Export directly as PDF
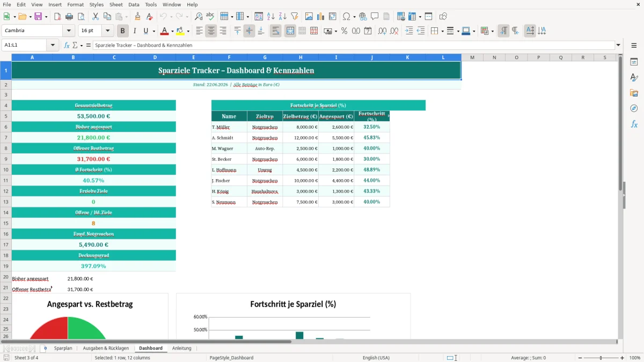Screen dimensions: 644x362 (x=57, y=17)
